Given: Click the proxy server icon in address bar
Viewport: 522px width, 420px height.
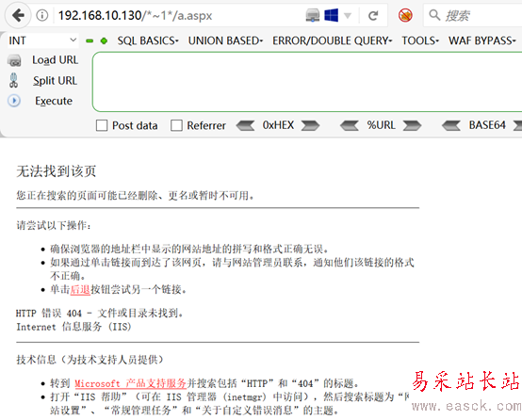Looking at the screenshot, I should point(313,15).
